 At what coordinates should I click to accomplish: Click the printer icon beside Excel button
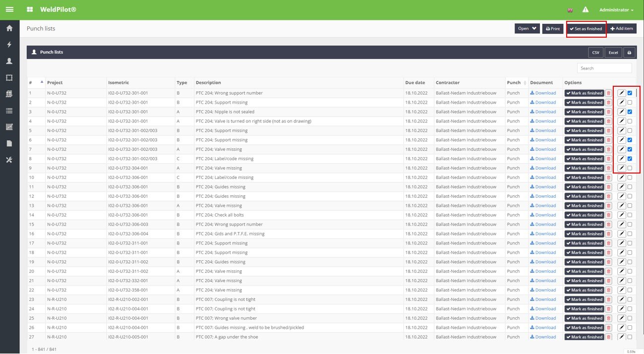point(629,53)
